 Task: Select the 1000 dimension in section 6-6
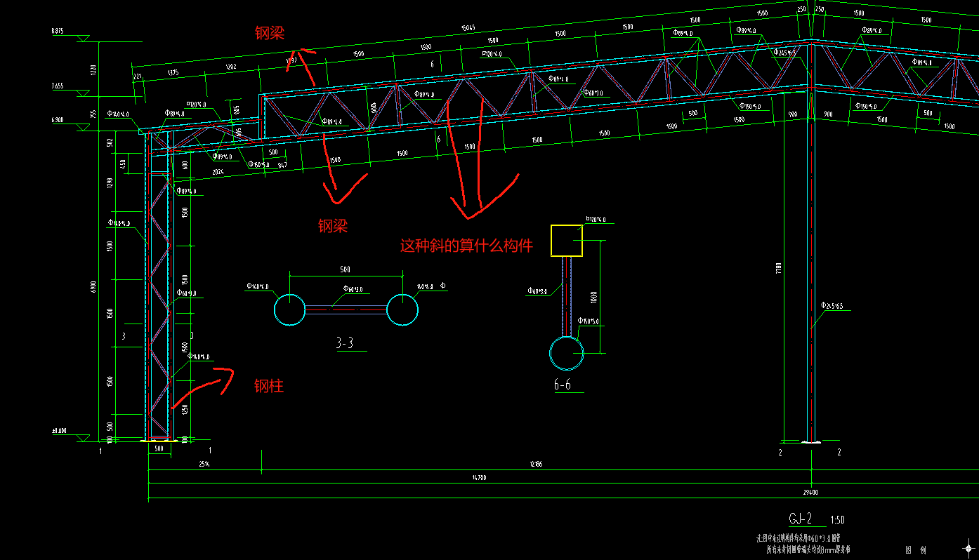click(595, 296)
